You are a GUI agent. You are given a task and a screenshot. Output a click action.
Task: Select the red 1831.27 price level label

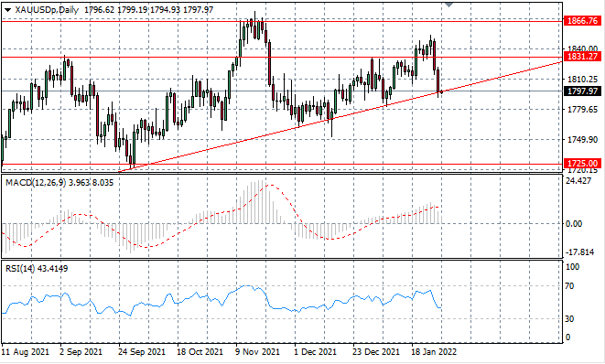(583, 57)
